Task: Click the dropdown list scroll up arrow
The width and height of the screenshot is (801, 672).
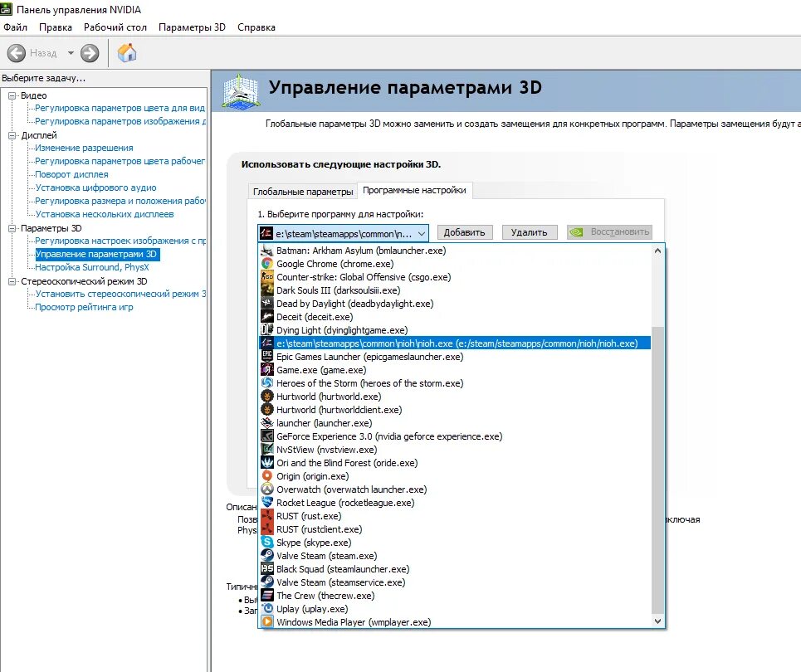Action: (x=657, y=251)
